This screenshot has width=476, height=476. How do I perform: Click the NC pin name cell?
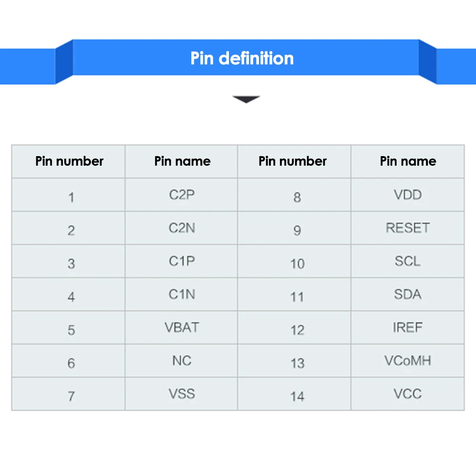(x=182, y=361)
